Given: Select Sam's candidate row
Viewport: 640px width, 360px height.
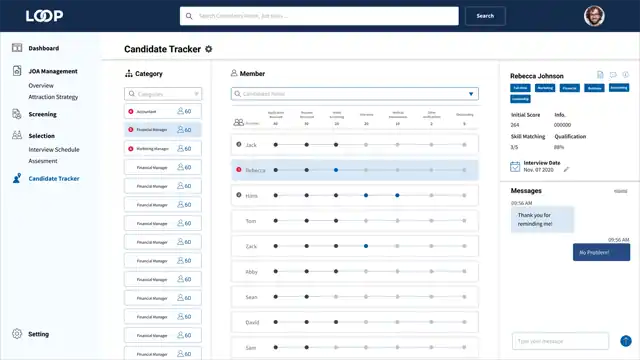Looking at the screenshot, I should point(354,347).
